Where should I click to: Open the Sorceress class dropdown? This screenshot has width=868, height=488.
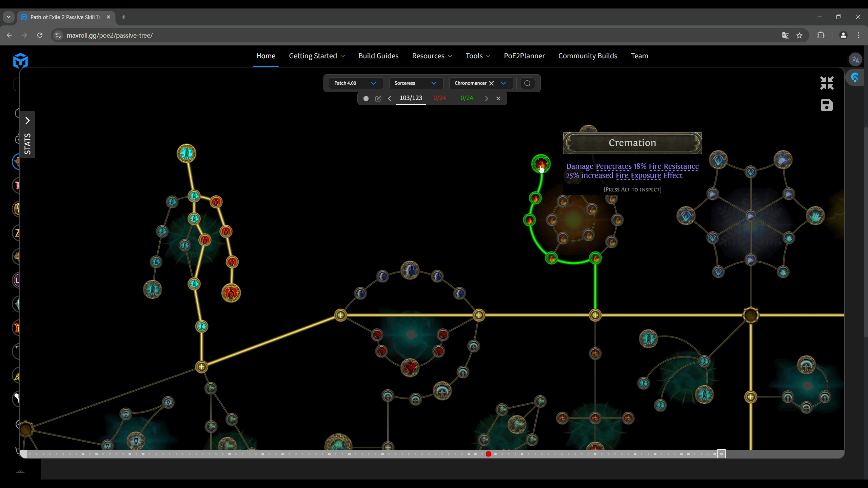pyautogui.click(x=416, y=83)
